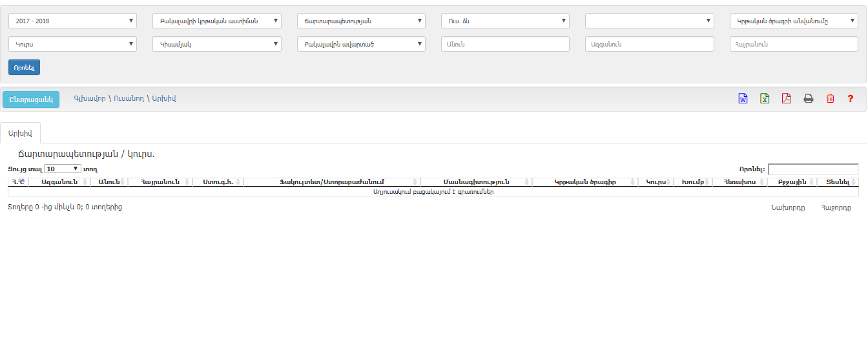The width and height of the screenshot is (868, 345).
Task: Click the Անուն name input field
Action: (x=505, y=44)
